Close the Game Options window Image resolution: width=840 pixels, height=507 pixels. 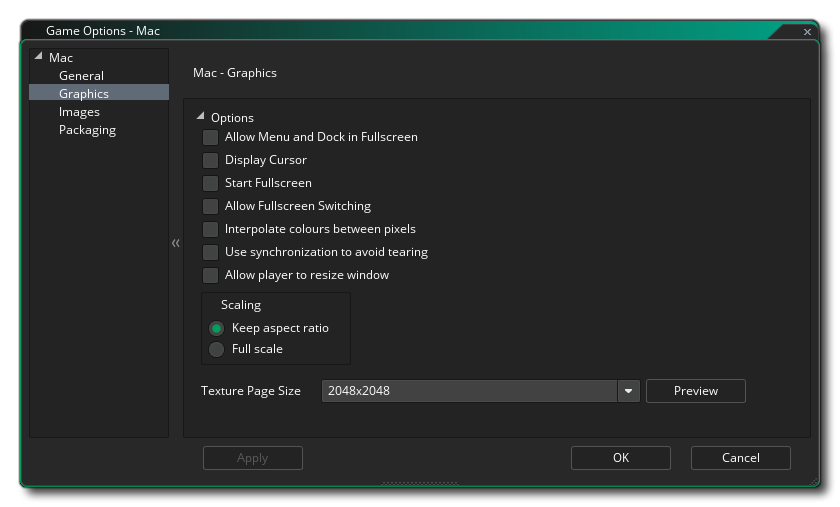(x=807, y=32)
